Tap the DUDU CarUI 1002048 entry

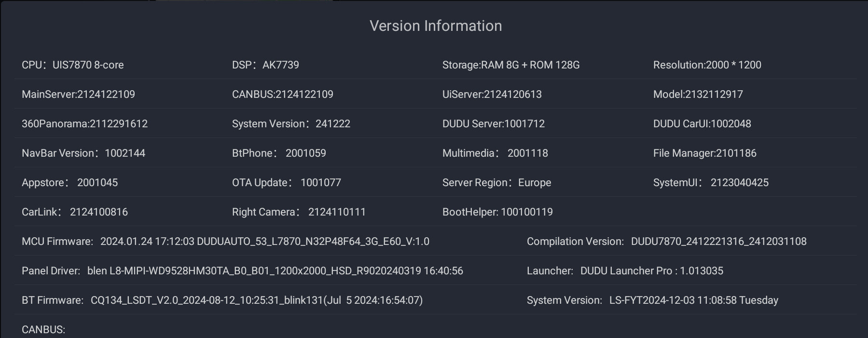pos(702,124)
